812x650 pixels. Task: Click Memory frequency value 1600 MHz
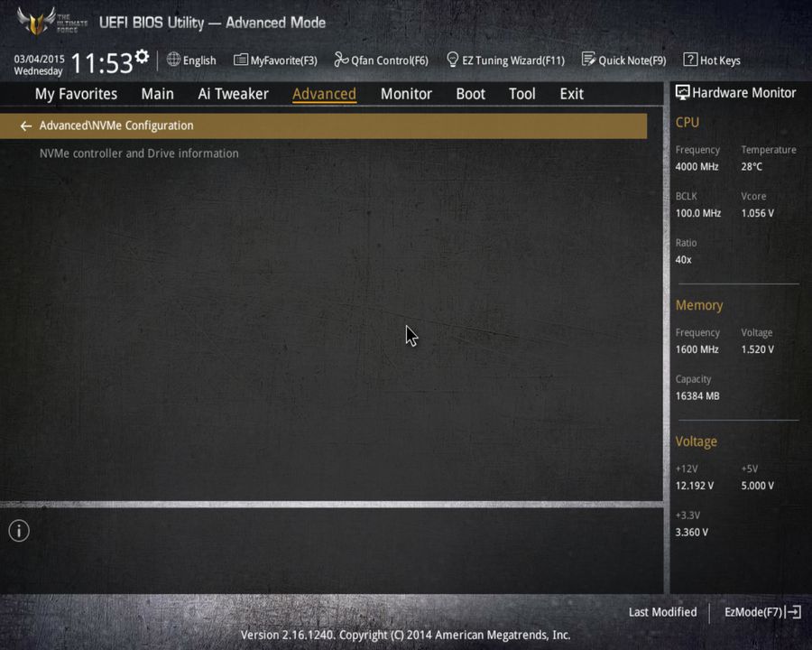(697, 349)
